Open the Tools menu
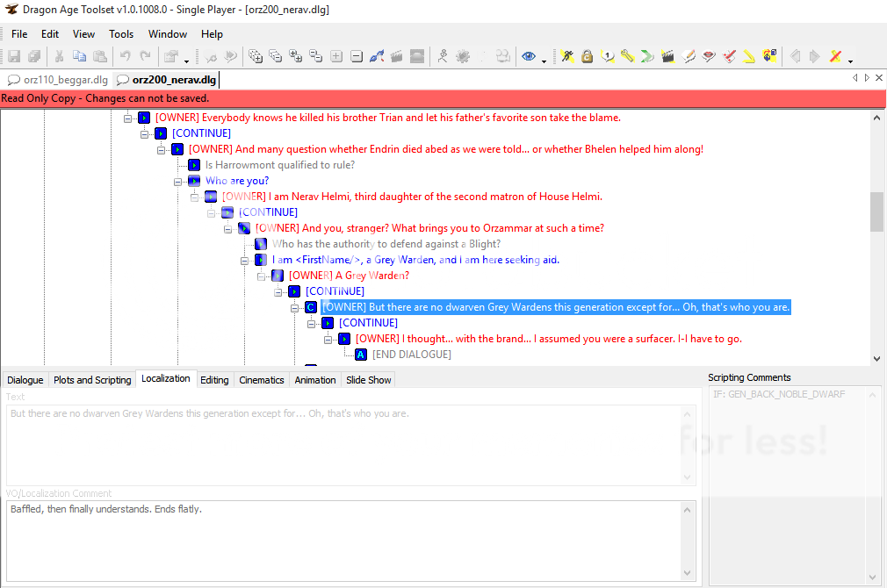This screenshot has width=887, height=588. (121, 34)
